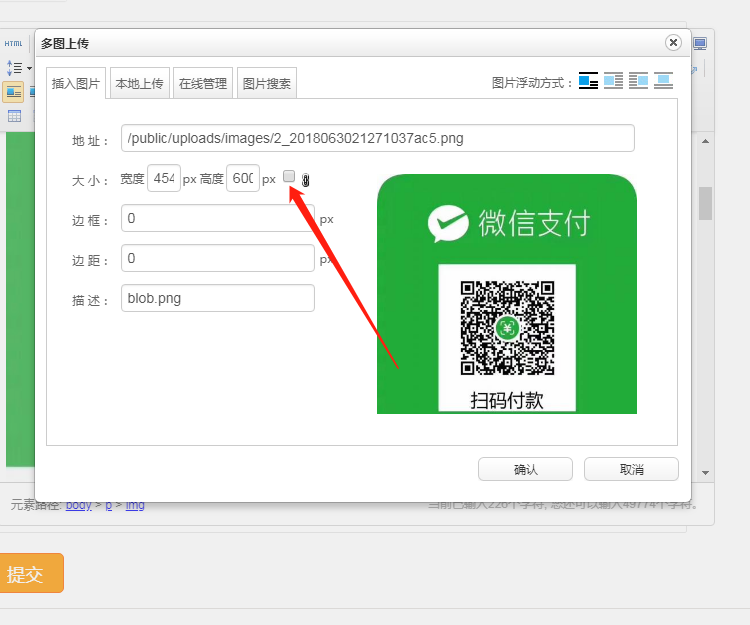Open the HTML source toolbar icon
Viewport: 750px width, 625px height.
[x=13, y=44]
